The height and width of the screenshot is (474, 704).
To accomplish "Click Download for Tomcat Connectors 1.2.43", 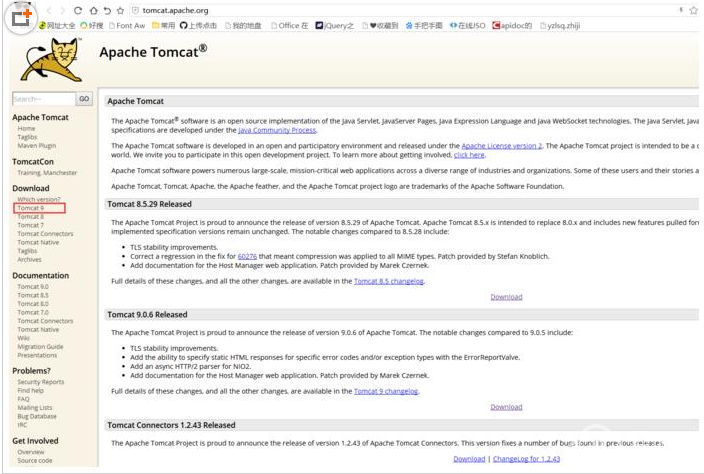I will pyautogui.click(x=469, y=459).
